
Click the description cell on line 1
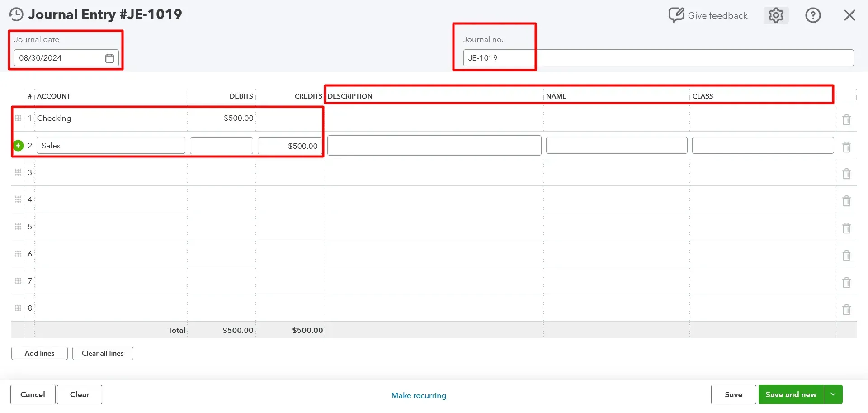click(434, 118)
